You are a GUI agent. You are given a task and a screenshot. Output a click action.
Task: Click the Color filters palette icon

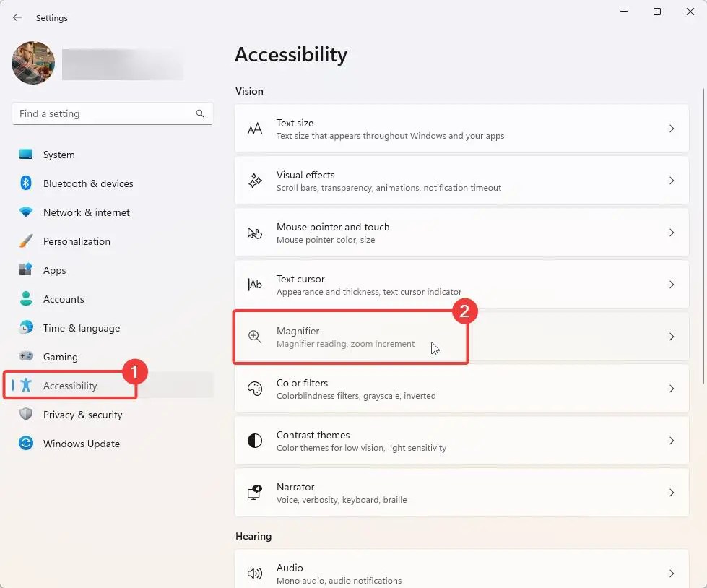255,389
